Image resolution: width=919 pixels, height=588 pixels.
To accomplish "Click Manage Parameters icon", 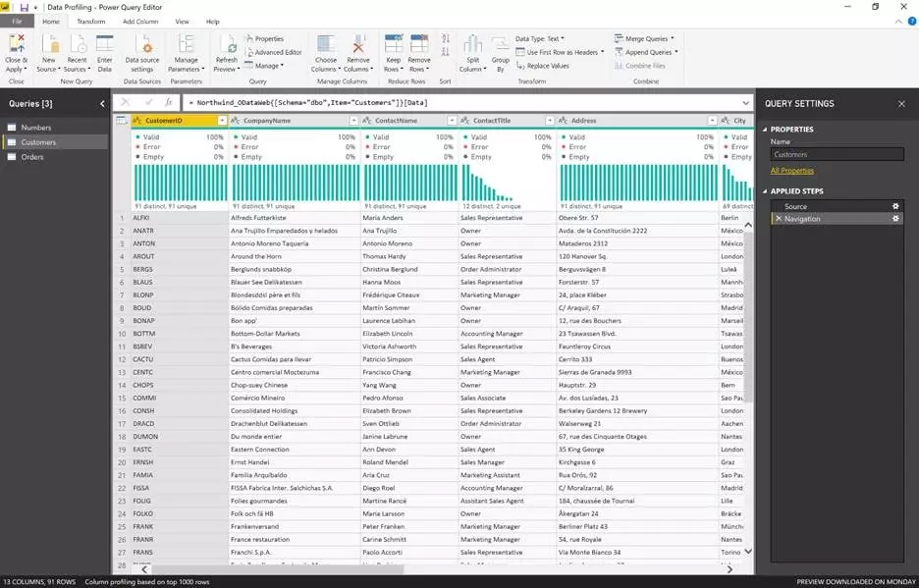I will point(186,44).
